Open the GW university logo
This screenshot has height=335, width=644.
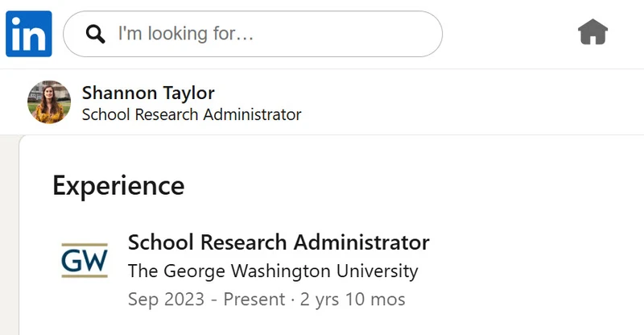[x=85, y=260]
